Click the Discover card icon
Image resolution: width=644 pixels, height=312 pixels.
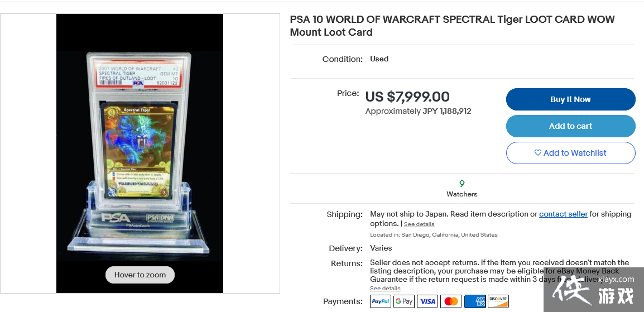[498, 301]
